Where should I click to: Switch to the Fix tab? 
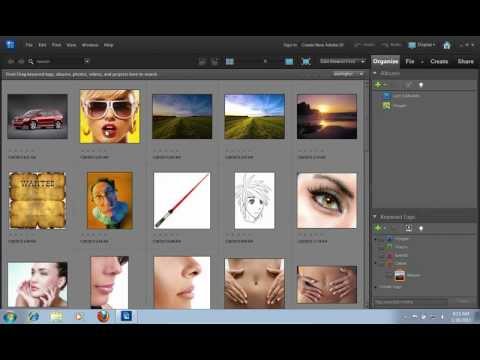[x=410, y=61]
